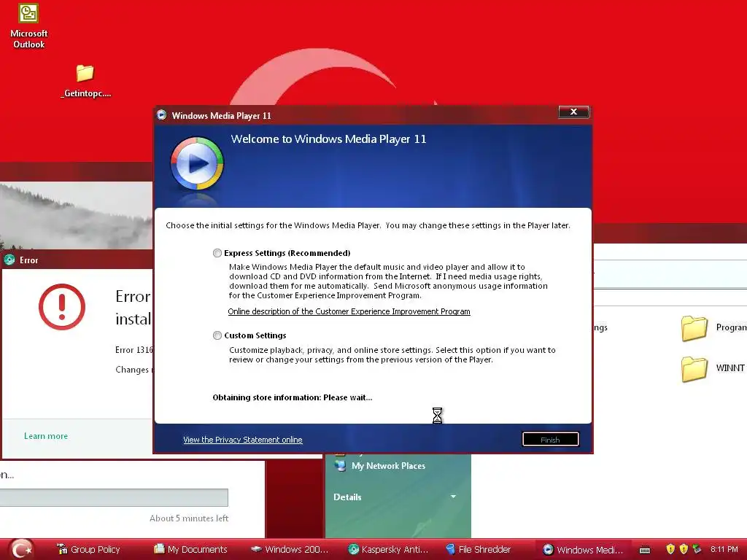Open View the Privacy Statement online link

(x=242, y=440)
